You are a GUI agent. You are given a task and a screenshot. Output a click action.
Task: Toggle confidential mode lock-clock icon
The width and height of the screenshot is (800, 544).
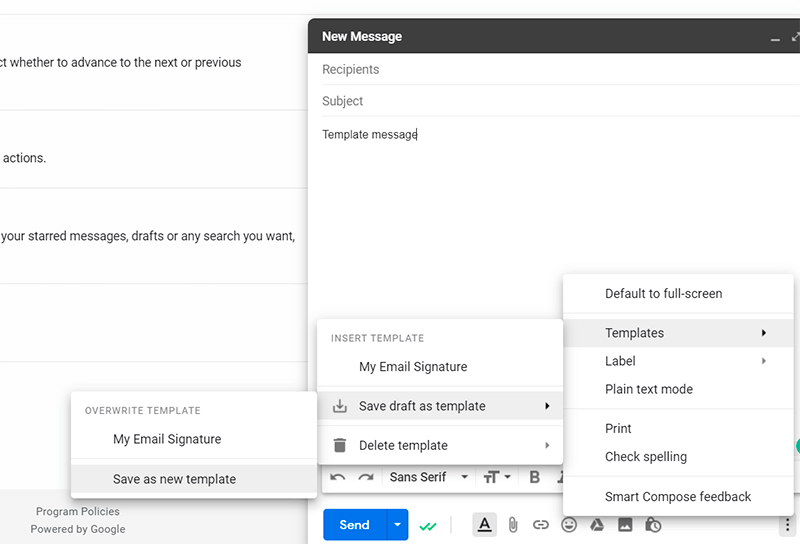point(653,525)
